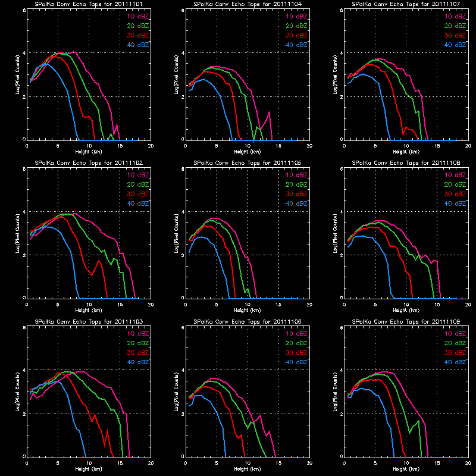This screenshot has width=476, height=476.
Task: Click the plot title for 20111107
Action: click(406, 4)
